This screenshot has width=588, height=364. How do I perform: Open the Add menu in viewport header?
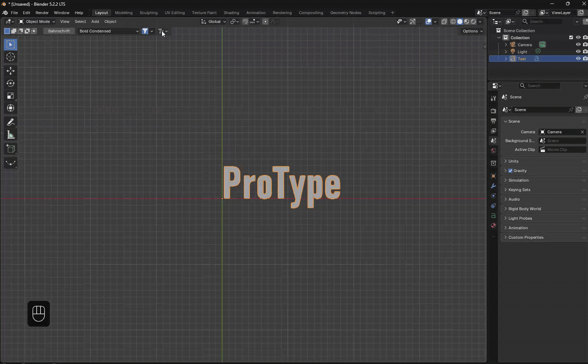pos(95,22)
